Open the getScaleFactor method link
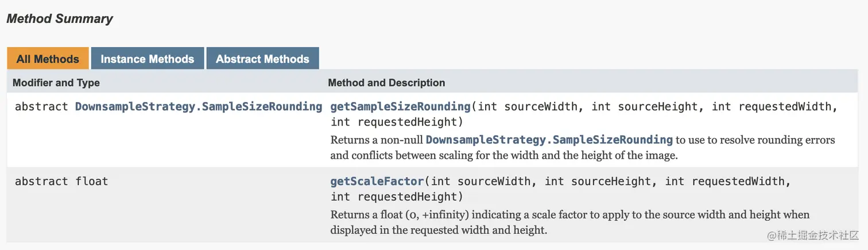This screenshot has height=250, width=868. tap(377, 182)
